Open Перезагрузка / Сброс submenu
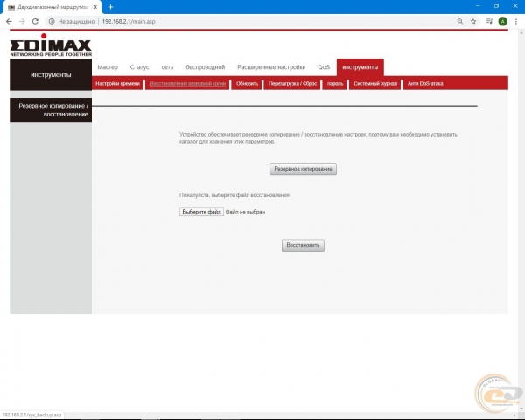525x420 pixels. tap(292, 84)
